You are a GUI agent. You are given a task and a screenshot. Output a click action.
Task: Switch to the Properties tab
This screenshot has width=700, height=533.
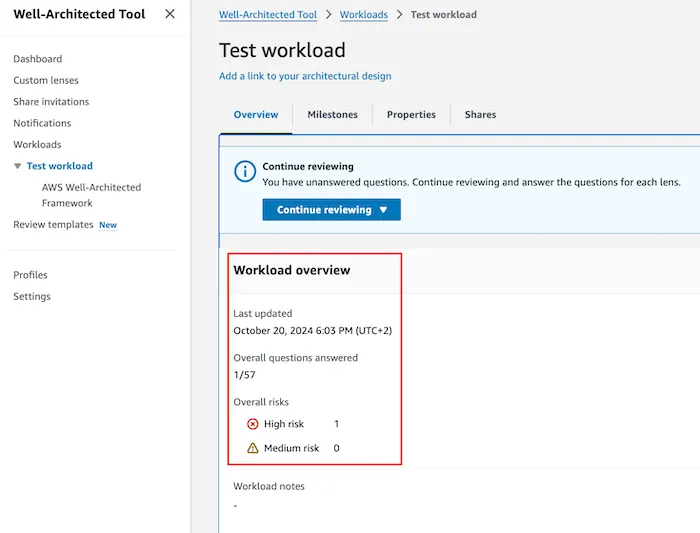(x=411, y=115)
